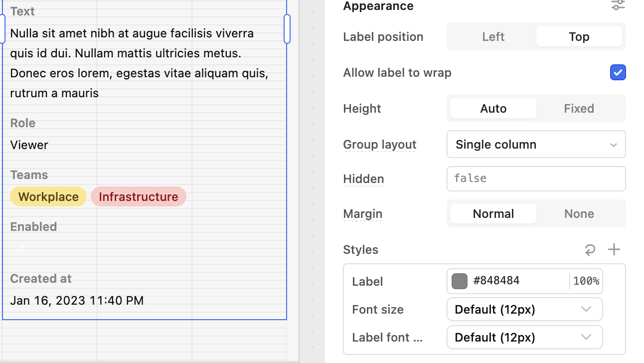Select the Infrastructure team tag
The image size is (644, 363).
click(138, 196)
